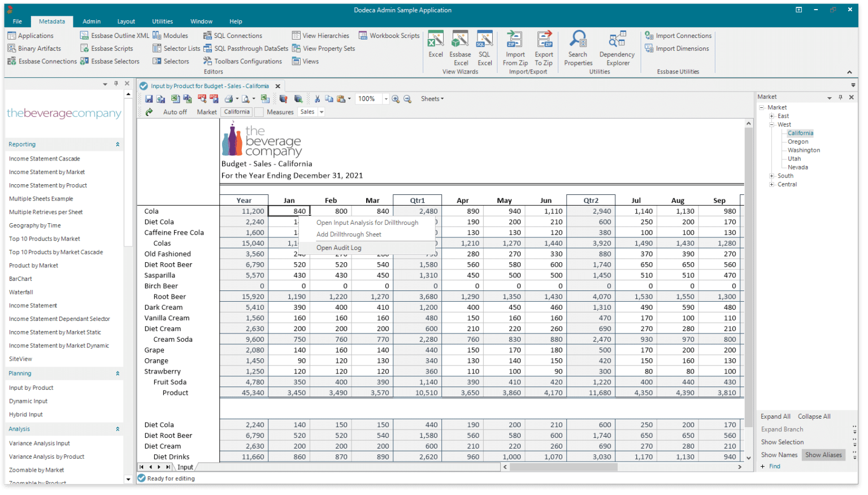Switch to the Admin ribbon tab
The width and height of the screenshot is (868, 495).
point(91,21)
